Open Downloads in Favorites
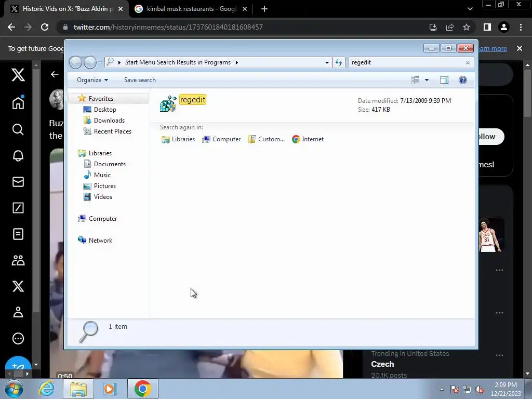Image resolution: width=532 pixels, height=399 pixels. click(x=109, y=121)
